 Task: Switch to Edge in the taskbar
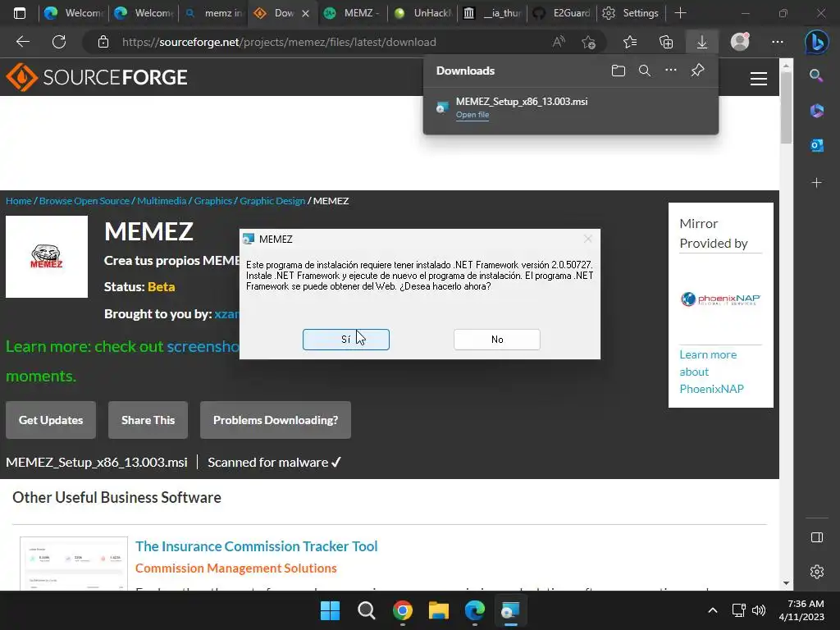point(475,610)
